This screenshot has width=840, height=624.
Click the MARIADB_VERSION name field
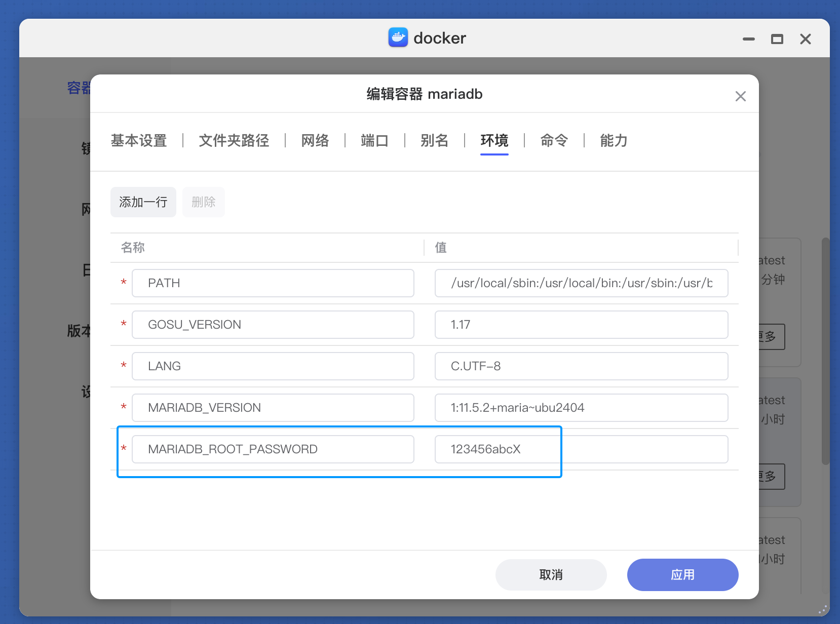273,408
